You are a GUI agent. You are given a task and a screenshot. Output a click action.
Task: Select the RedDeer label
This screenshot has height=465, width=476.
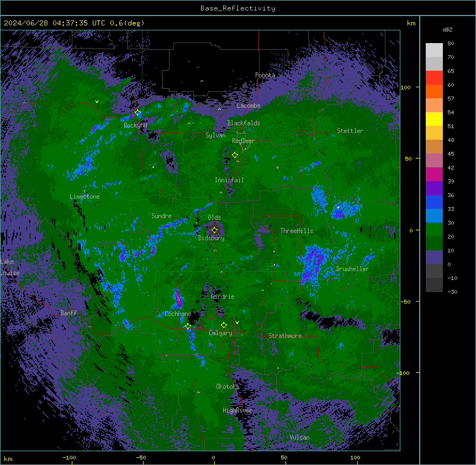click(x=243, y=141)
